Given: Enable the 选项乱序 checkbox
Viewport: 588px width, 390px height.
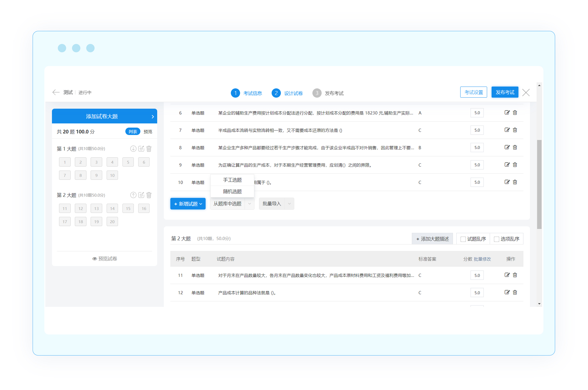Looking at the screenshot, I should [x=496, y=239].
